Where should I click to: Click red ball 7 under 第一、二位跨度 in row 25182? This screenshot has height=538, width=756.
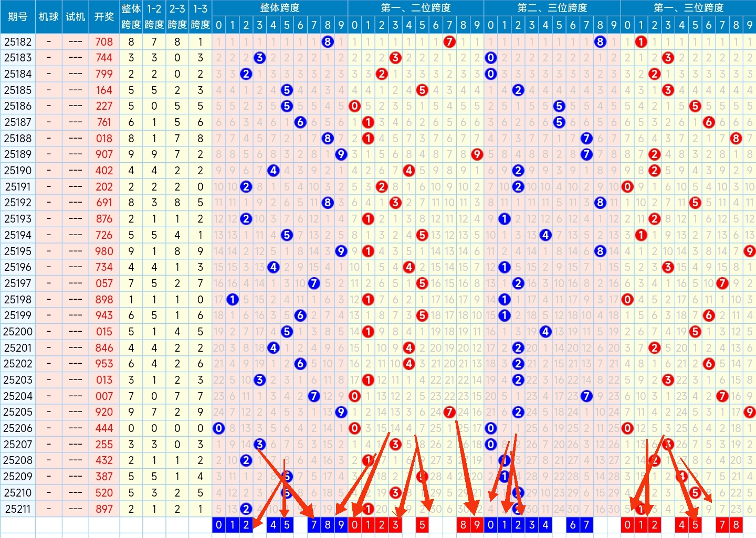(449, 42)
